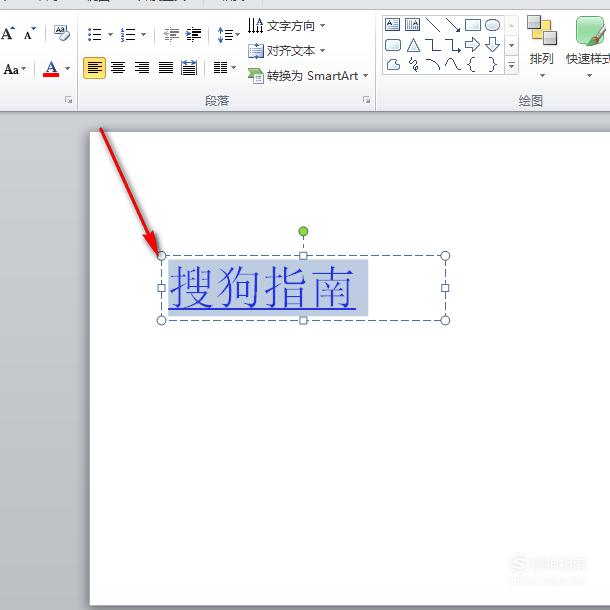The image size is (610, 610).
Task: Select the Oval shape
Action: 493,25
